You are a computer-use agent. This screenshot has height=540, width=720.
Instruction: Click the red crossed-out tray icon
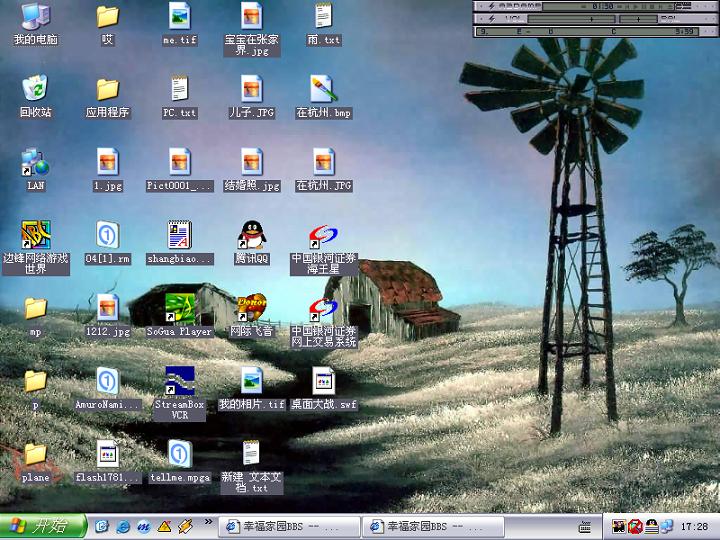pos(635,526)
